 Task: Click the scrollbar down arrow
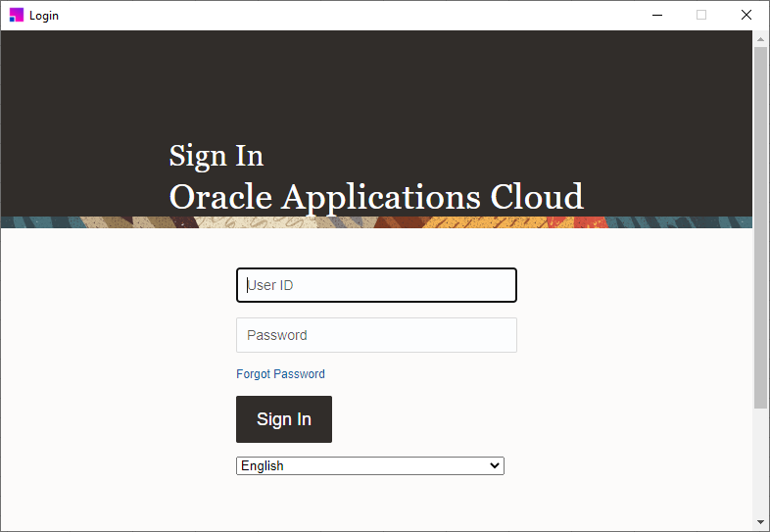pos(761,522)
